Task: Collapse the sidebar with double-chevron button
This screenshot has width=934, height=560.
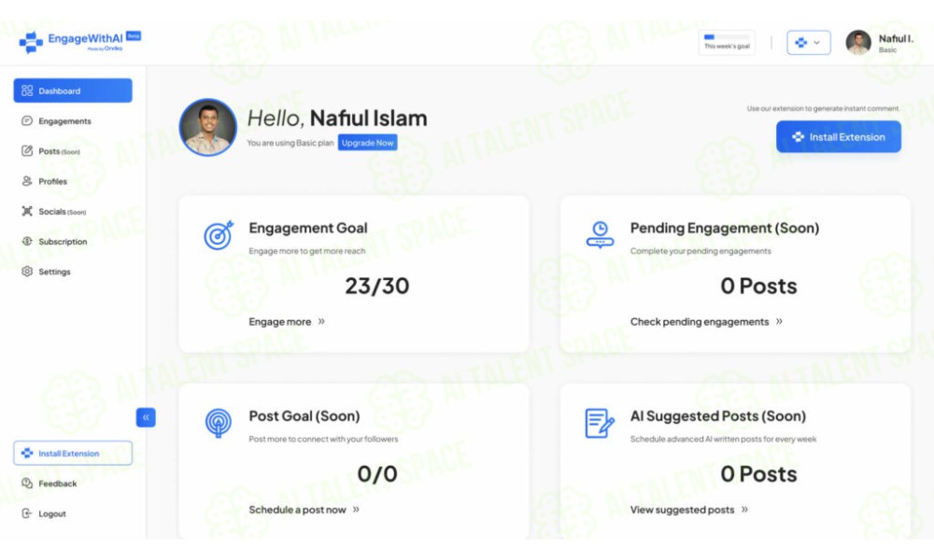Action: (146, 417)
